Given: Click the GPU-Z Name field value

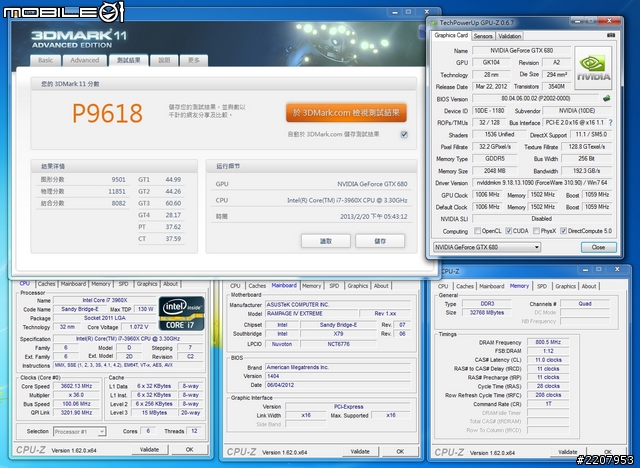Looking at the screenshot, I should (521, 51).
